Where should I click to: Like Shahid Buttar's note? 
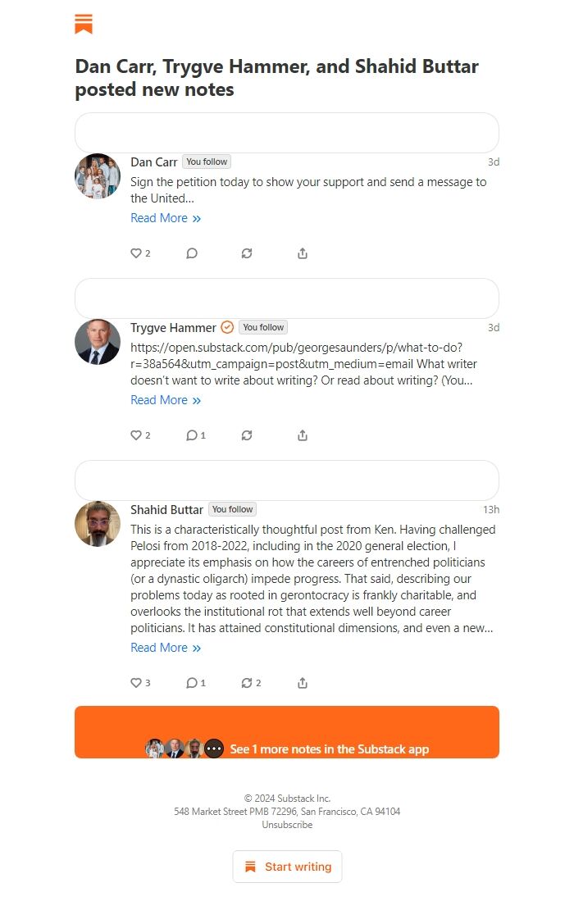[140, 683]
